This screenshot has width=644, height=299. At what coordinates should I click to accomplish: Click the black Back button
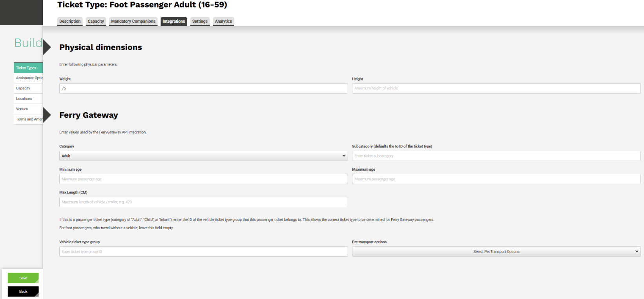click(x=23, y=292)
